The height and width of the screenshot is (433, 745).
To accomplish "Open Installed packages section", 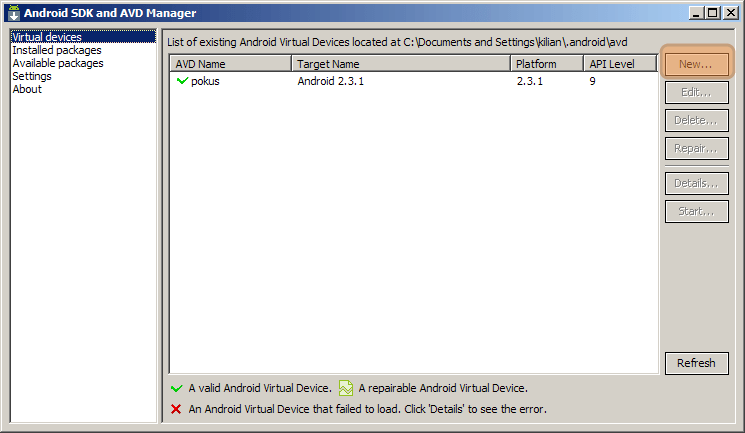I will pos(57,50).
